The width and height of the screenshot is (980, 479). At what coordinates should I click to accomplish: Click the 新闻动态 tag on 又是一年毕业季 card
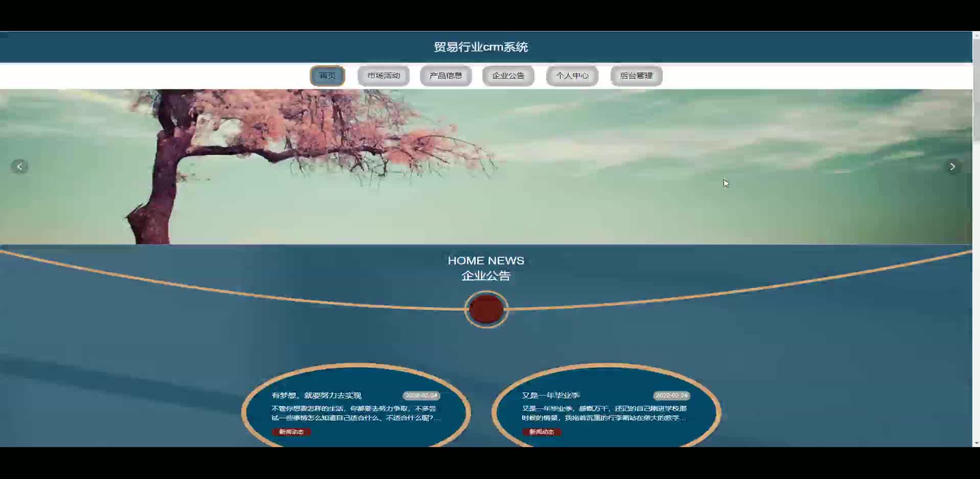point(542,432)
